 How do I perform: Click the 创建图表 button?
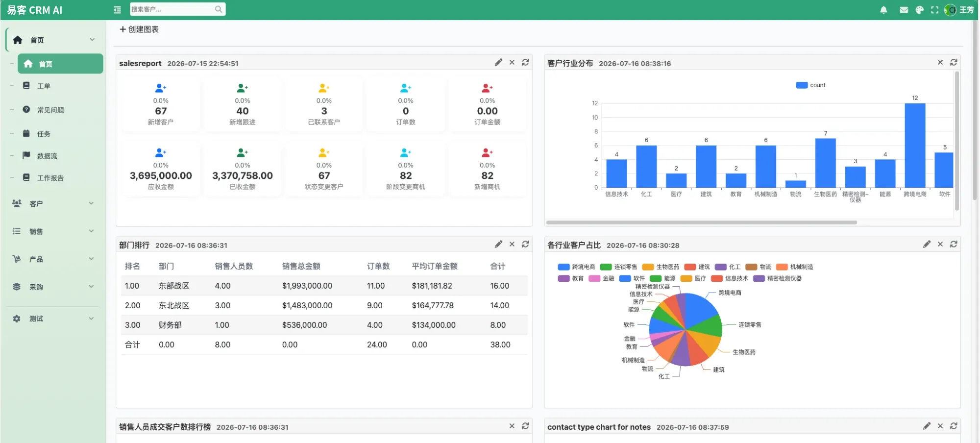pos(139,29)
